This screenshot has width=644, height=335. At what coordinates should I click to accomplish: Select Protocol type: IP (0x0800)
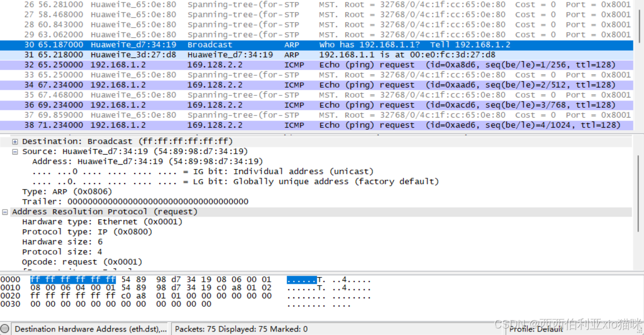[87, 232]
